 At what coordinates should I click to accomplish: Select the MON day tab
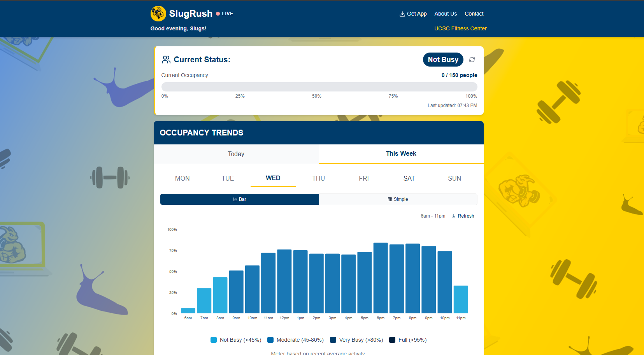182,178
